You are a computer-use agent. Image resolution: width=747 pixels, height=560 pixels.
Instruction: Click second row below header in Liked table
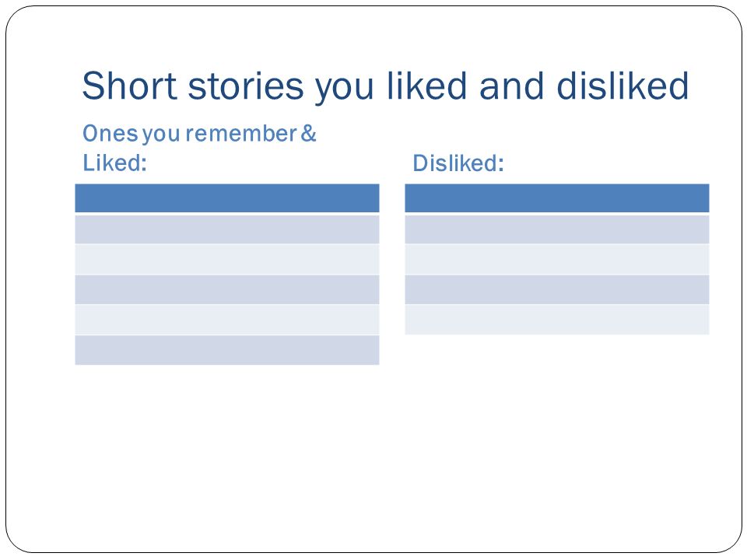pyautogui.click(x=227, y=260)
